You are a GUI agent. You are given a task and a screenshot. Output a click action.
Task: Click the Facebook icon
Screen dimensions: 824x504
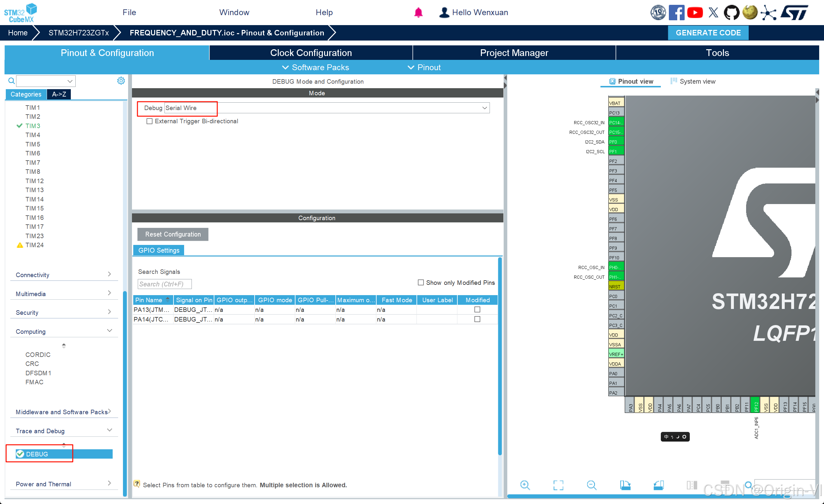tap(676, 13)
